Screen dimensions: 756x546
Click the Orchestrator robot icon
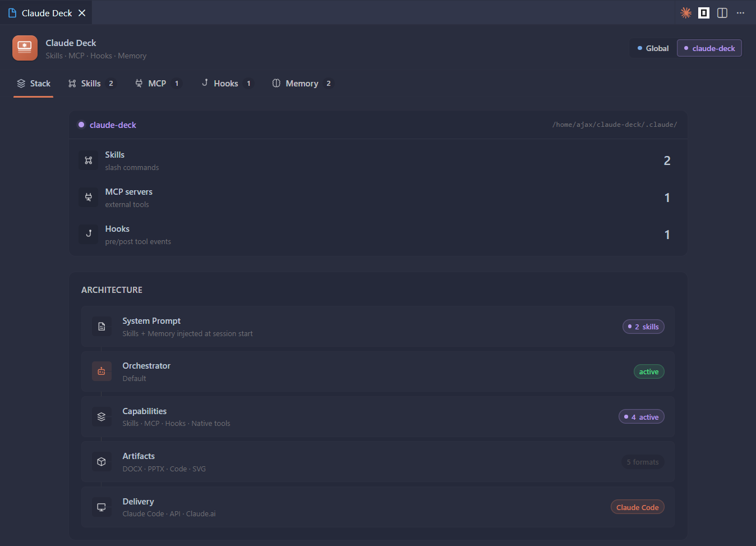(102, 371)
